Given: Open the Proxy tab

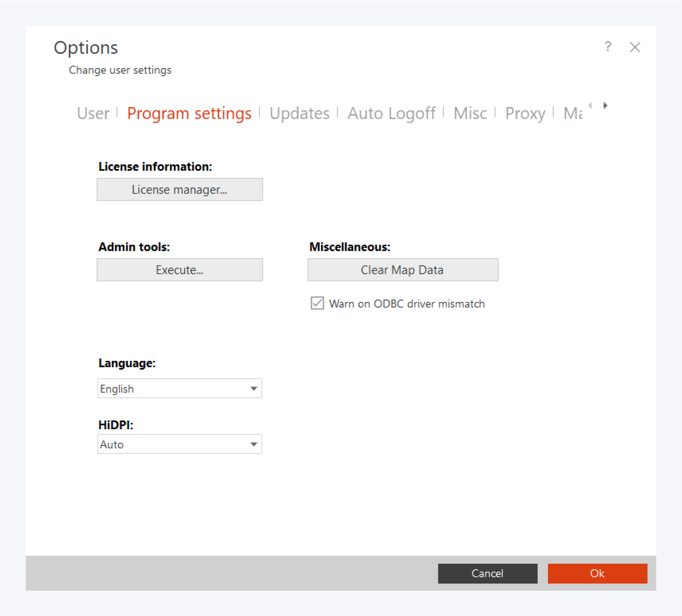Looking at the screenshot, I should tap(525, 113).
